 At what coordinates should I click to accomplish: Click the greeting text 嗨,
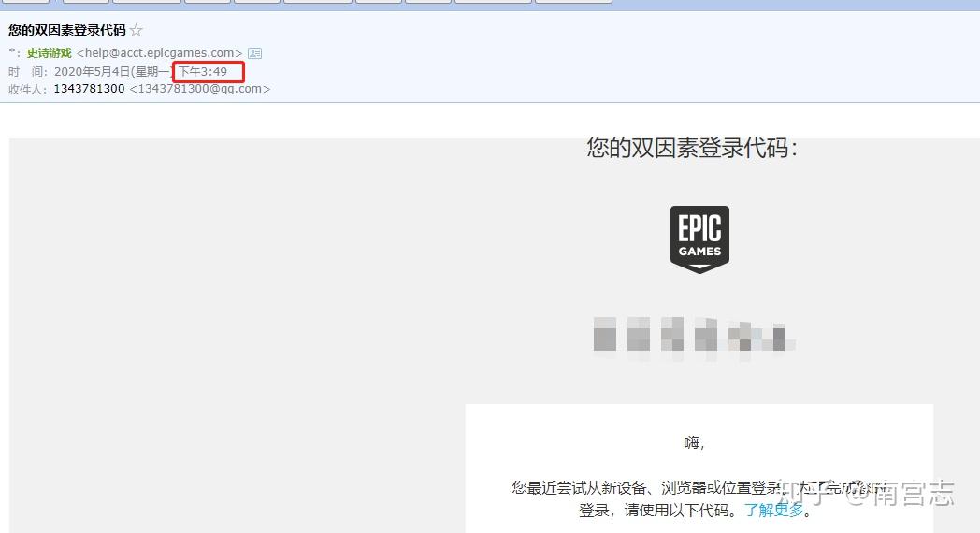[694, 443]
